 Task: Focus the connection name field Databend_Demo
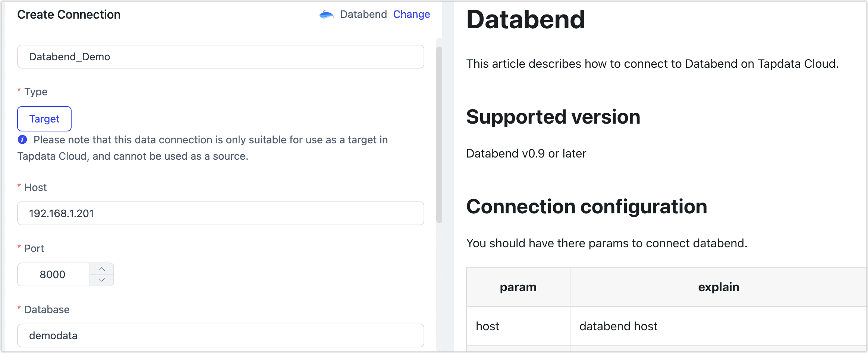(x=220, y=57)
